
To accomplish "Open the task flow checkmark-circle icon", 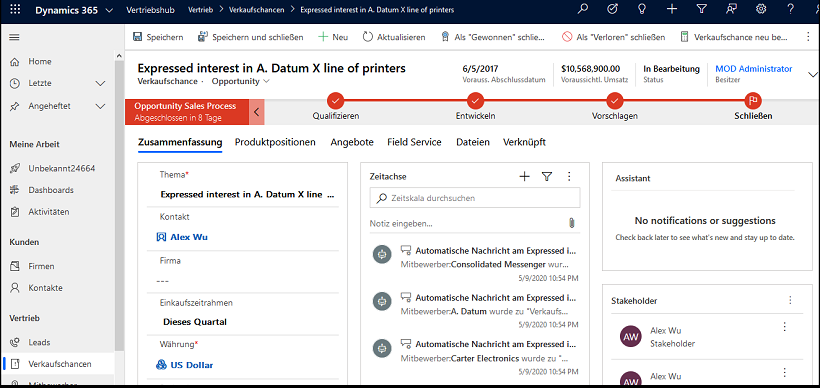I will click(x=612, y=9).
